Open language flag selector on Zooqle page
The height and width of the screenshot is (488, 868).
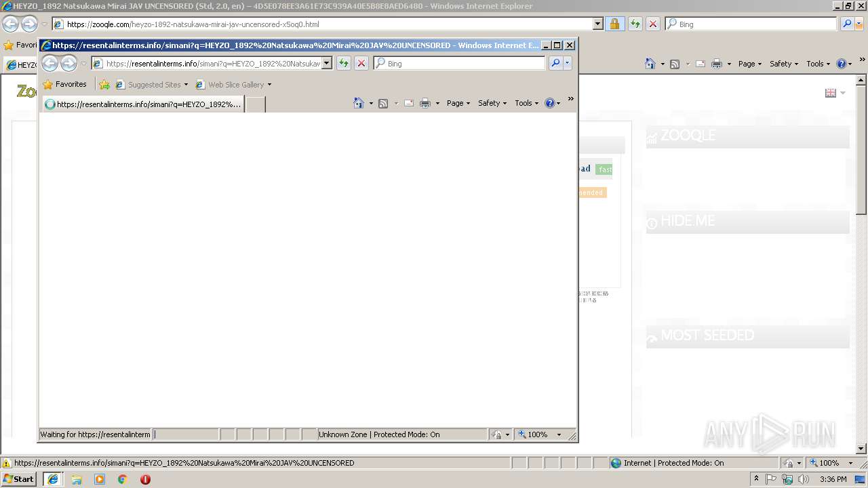tap(835, 93)
